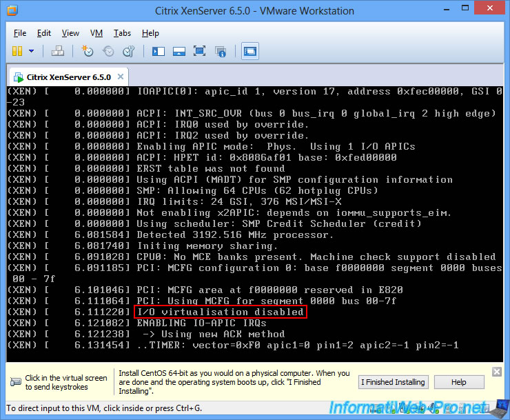The height and width of the screenshot is (420, 510).
Task: Click the revert to snapshot icon
Action: [x=108, y=51]
